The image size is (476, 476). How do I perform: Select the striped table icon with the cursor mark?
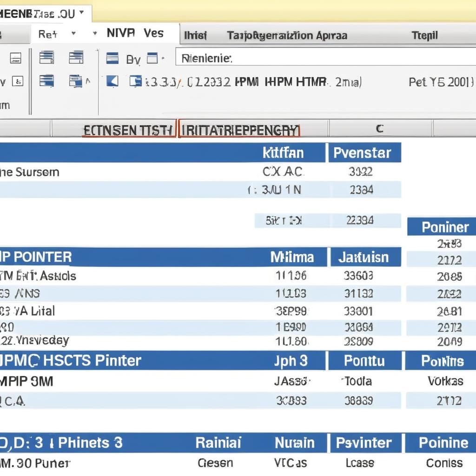47,57
